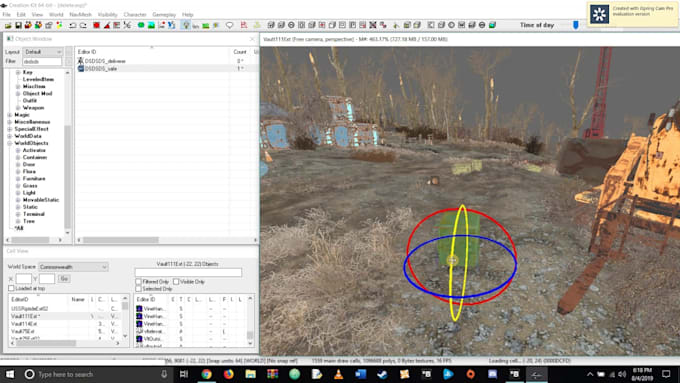Close the Object Window panel
The width and height of the screenshot is (680, 383).
pos(252,39)
